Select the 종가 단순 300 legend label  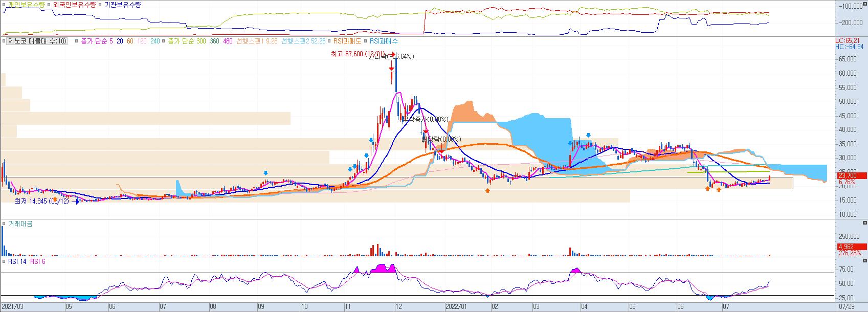pos(187,41)
